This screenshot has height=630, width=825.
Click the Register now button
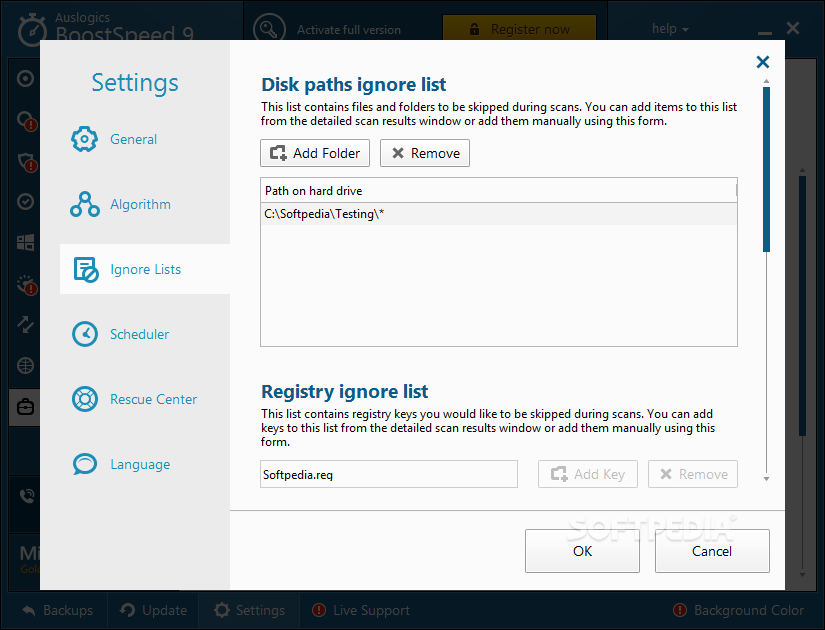pyautogui.click(x=519, y=28)
